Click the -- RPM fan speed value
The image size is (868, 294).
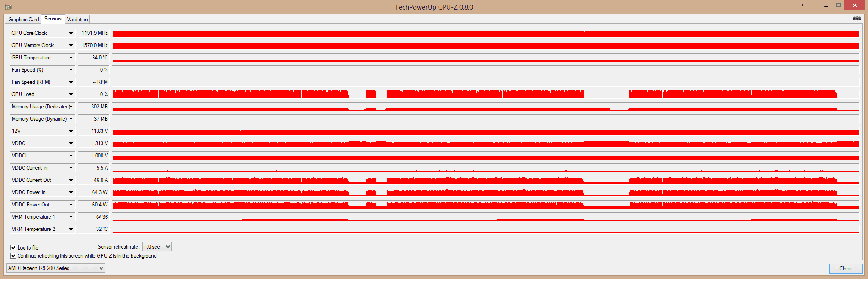[x=93, y=82]
